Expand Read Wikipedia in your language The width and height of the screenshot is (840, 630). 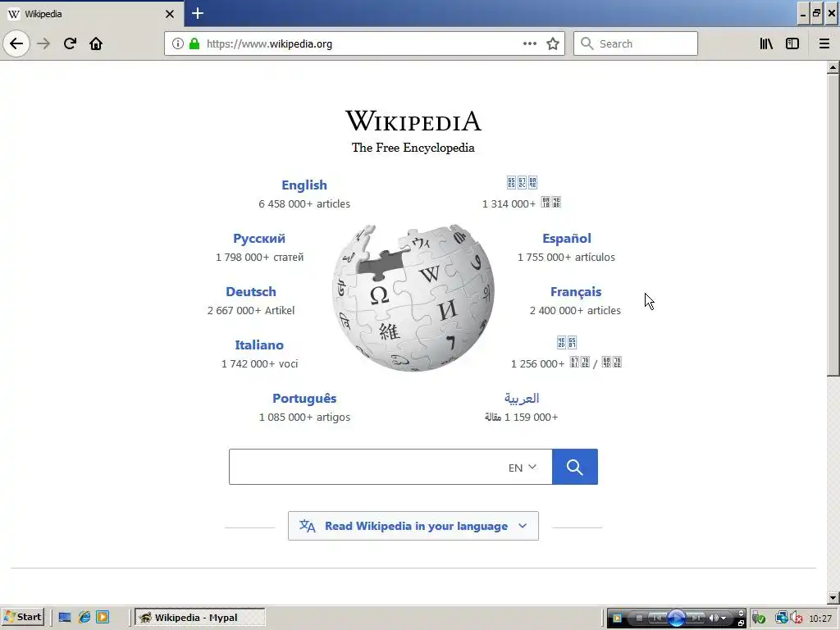413,526
